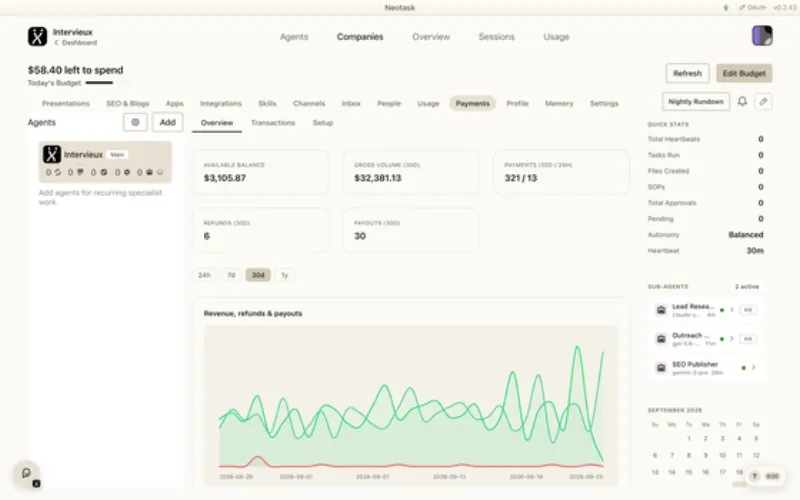800x500 pixels.
Task: Go to Sessions in top nav
Action: 496,37
